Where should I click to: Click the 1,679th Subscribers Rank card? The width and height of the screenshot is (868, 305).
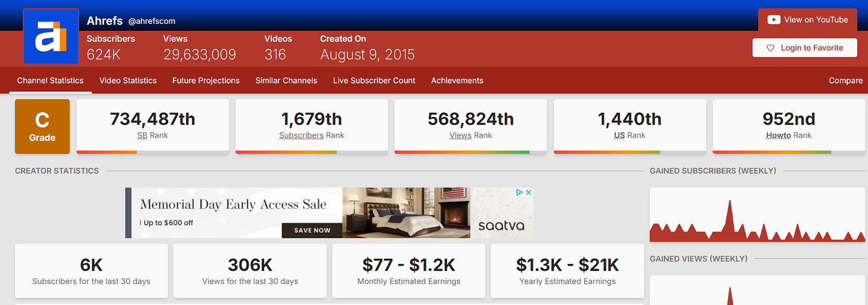click(x=312, y=127)
